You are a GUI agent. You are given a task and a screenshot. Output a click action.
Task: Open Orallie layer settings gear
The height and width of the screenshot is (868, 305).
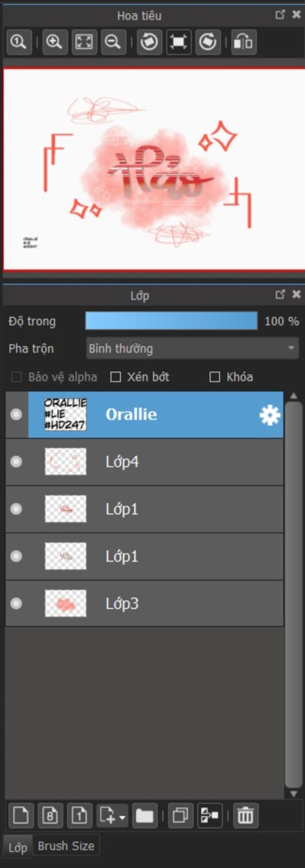pos(270,415)
